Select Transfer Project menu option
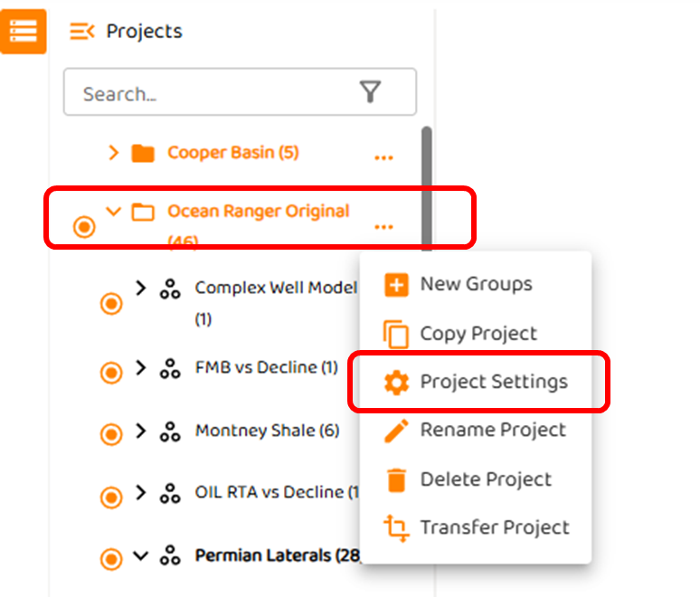This screenshot has height=597, width=700. [x=494, y=528]
